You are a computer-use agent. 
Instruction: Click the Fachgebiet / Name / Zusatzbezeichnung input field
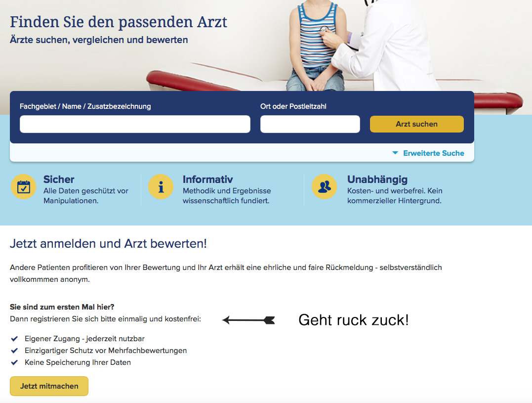(x=135, y=124)
